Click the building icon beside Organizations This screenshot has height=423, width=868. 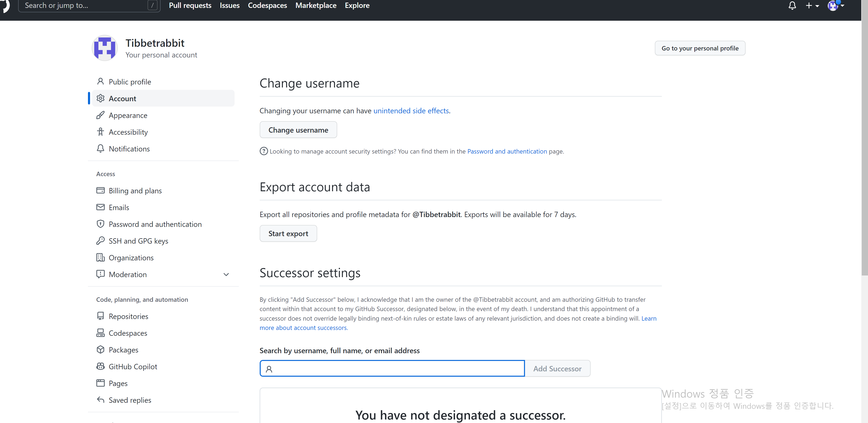point(100,257)
